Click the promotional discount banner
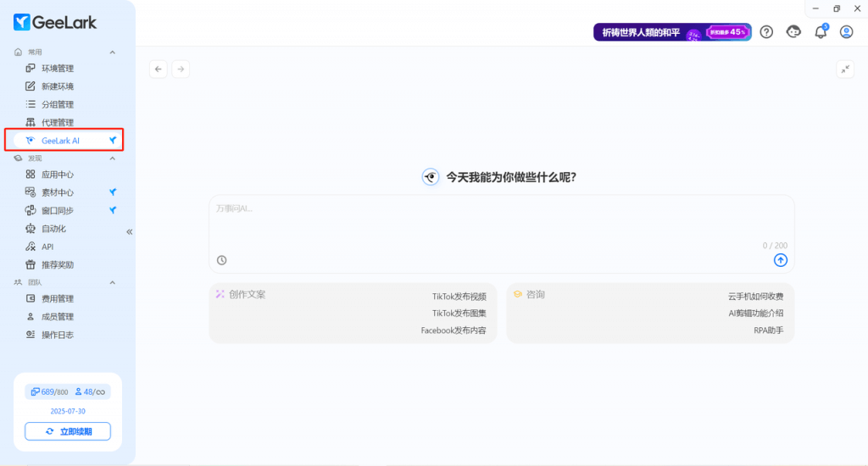 pyautogui.click(x=672, y=32)
